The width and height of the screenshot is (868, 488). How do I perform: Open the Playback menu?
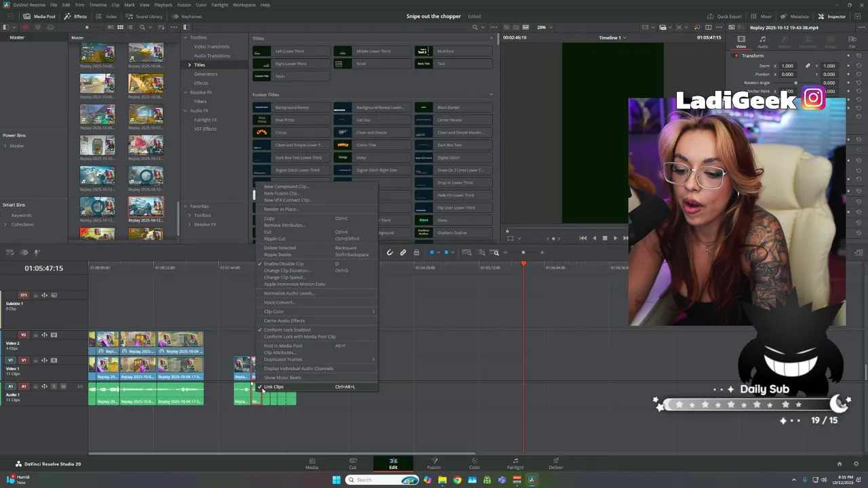point(163,5)
